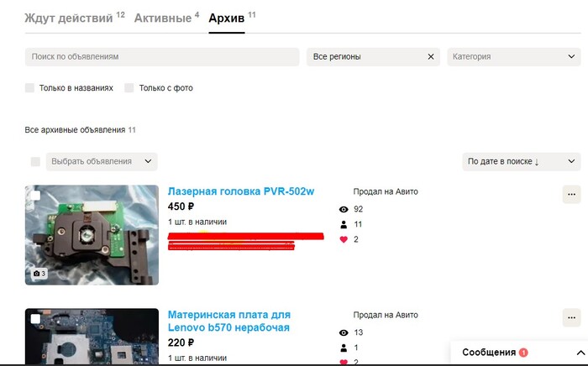The height and width of the screenshot is (366, 588).
Task: Open the Lenovo b570 motherboard thumbnail
Action: pos(92,336)
